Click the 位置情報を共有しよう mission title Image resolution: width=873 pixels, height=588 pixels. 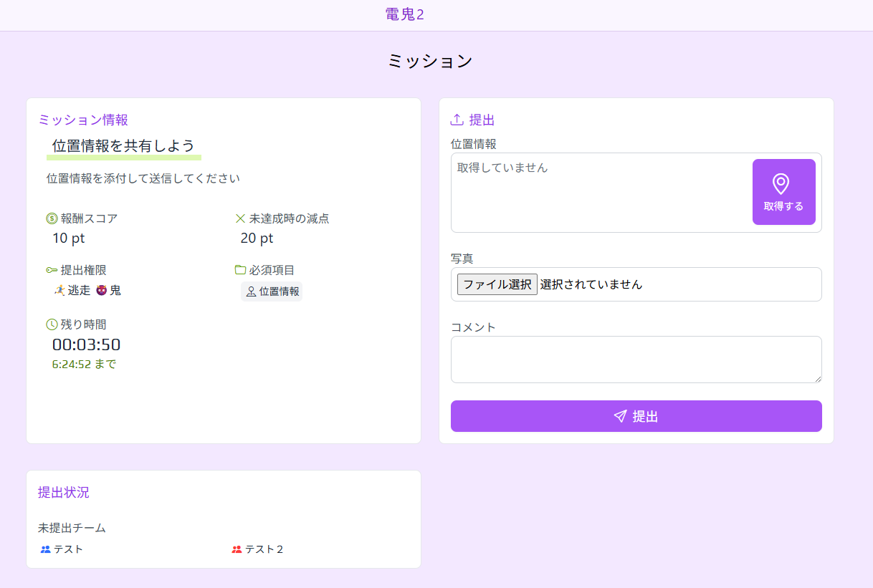(123, 145)
